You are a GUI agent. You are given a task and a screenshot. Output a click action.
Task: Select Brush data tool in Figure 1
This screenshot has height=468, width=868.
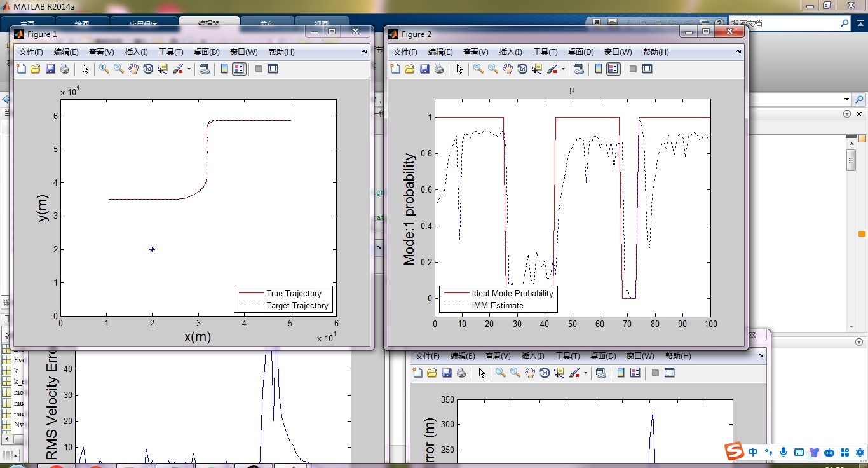(x=178, y=69)
